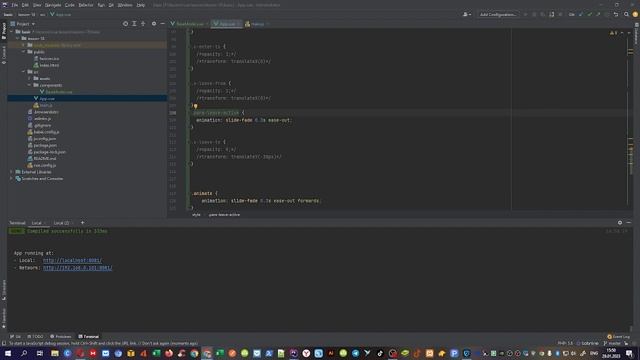
Task: Open the Git tool window tab at bottom
Action: point(16,337)
